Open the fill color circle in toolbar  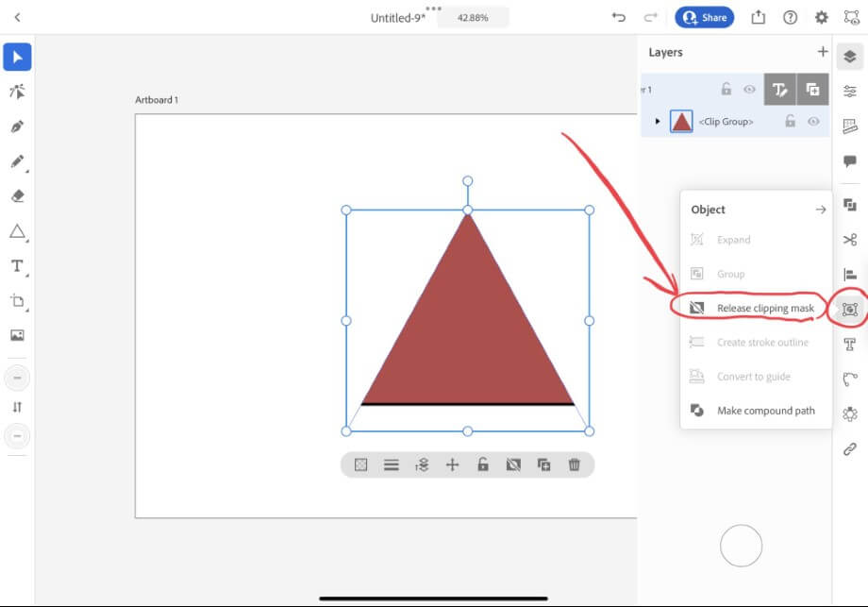click(17, 378)
